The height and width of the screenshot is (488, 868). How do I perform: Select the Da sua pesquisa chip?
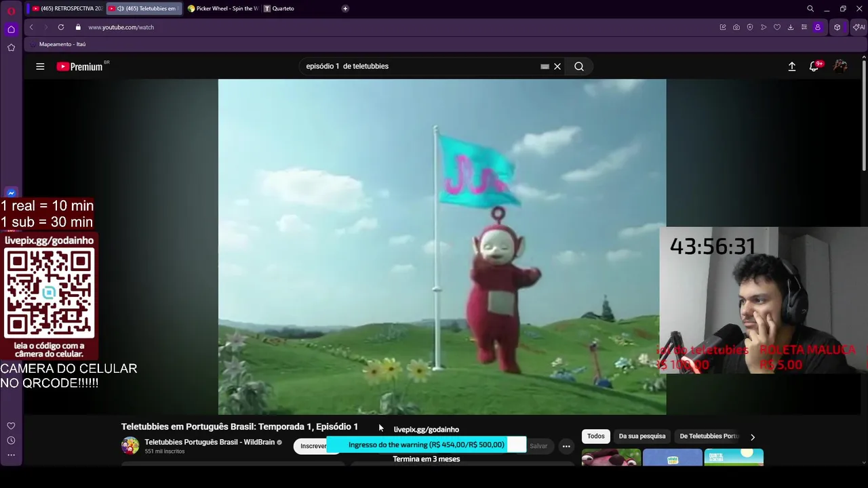coord(642,436)
